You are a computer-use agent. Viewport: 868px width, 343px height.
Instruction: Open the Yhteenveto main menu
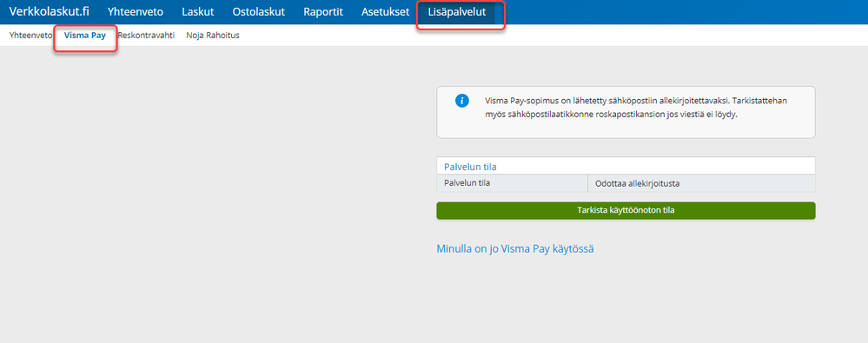(135, 11)
